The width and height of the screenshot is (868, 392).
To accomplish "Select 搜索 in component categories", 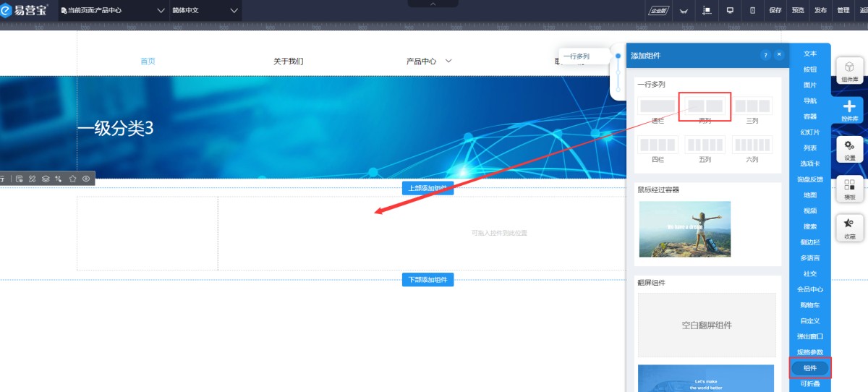I will coord(810,226).
